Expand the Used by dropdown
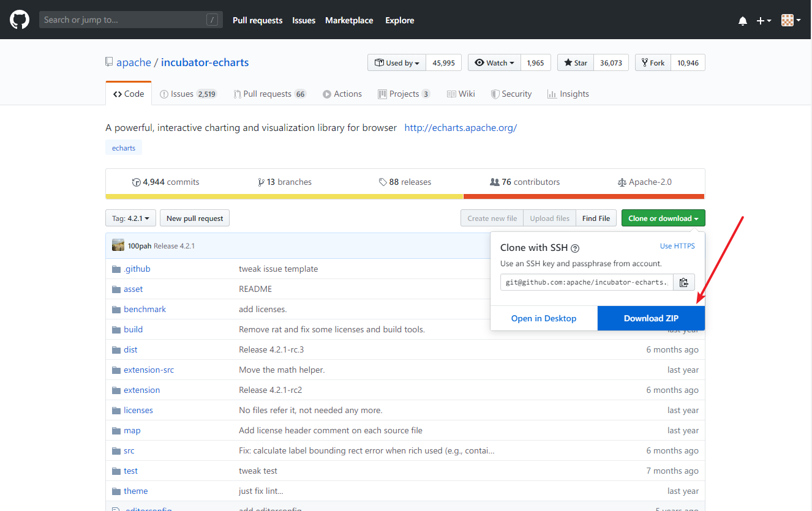Viewport: 812px width, 511px height. pyautogui.click(x=397, y=62)
